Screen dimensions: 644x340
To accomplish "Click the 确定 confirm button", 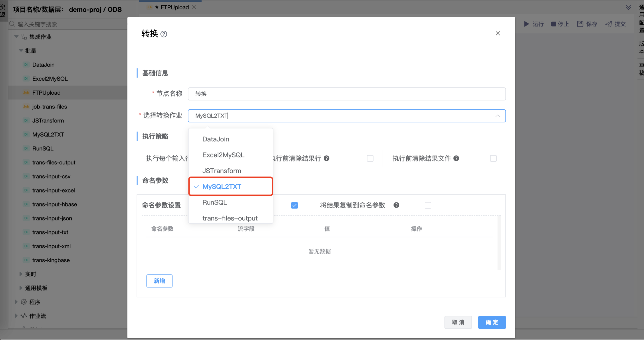I will click(492, 322).
